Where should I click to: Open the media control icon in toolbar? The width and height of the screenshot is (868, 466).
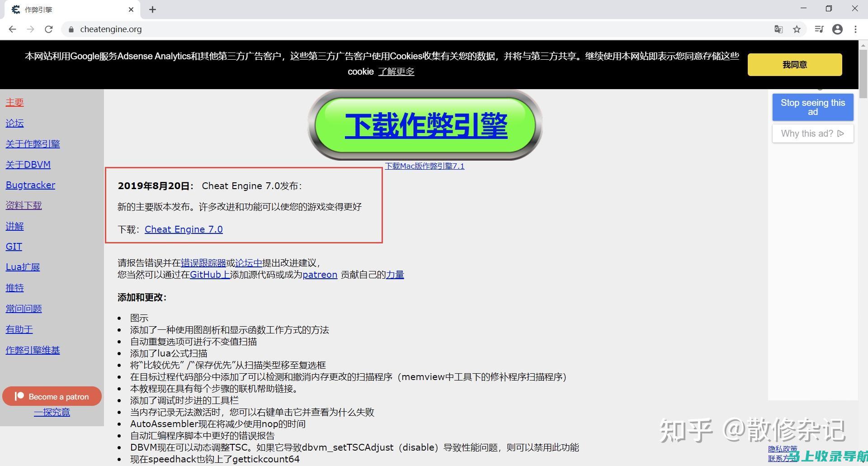[x=819, y=29]
